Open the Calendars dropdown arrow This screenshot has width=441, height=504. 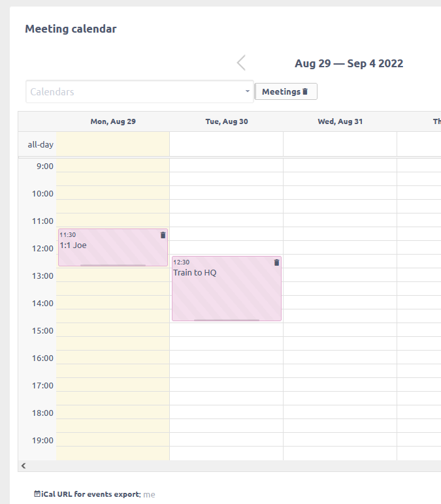click(248, 91)
